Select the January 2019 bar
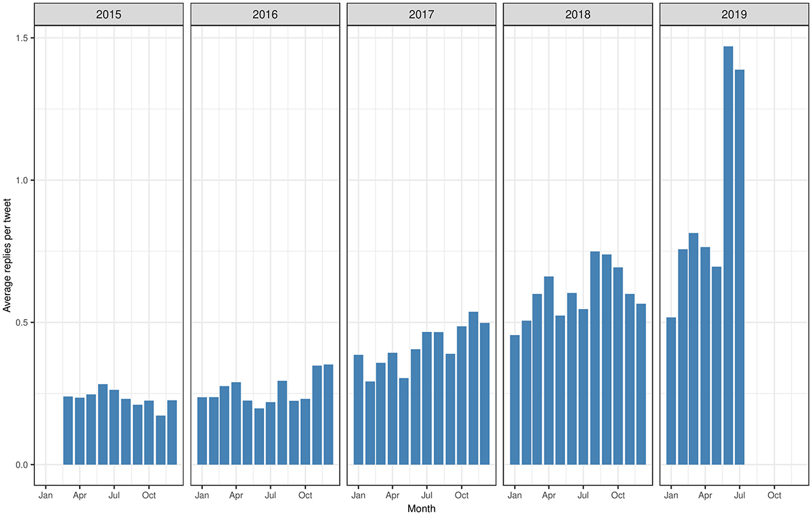 pos(671,391)
